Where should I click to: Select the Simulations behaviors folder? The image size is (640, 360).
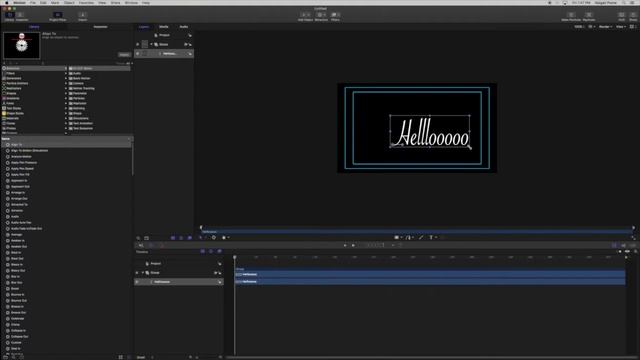coord(81,118)
